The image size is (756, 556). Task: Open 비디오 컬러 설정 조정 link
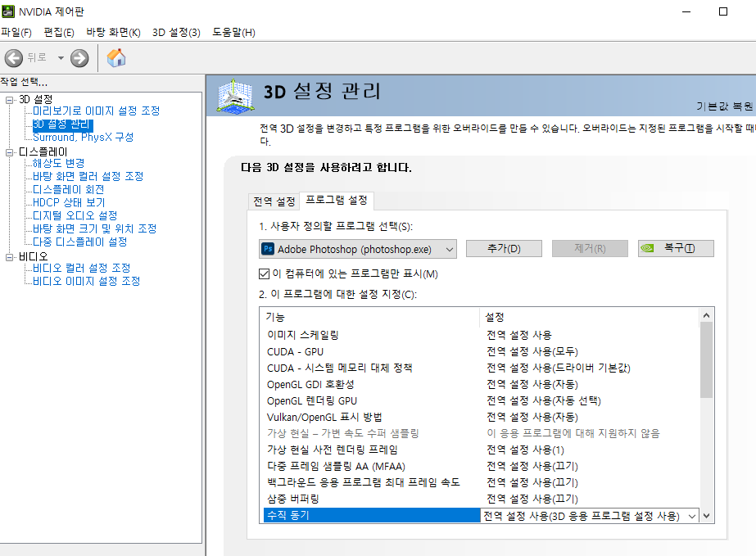(x=81, y=268)
